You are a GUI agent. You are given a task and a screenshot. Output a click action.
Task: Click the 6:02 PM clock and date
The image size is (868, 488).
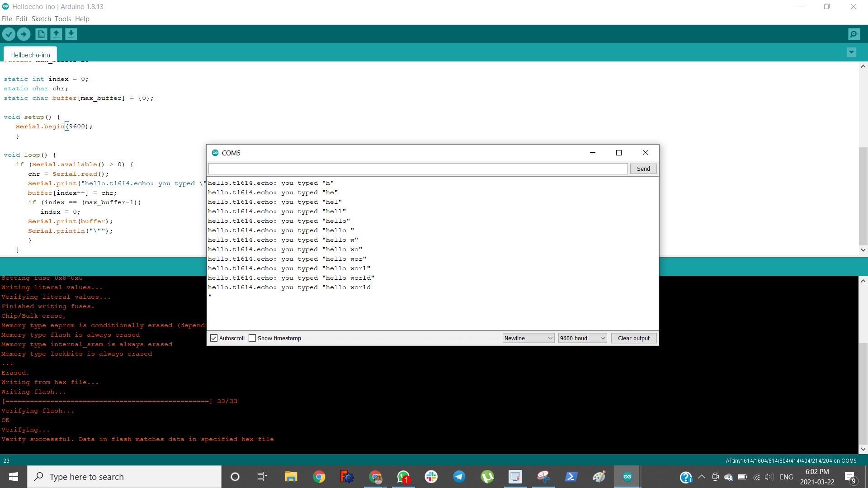817,477
